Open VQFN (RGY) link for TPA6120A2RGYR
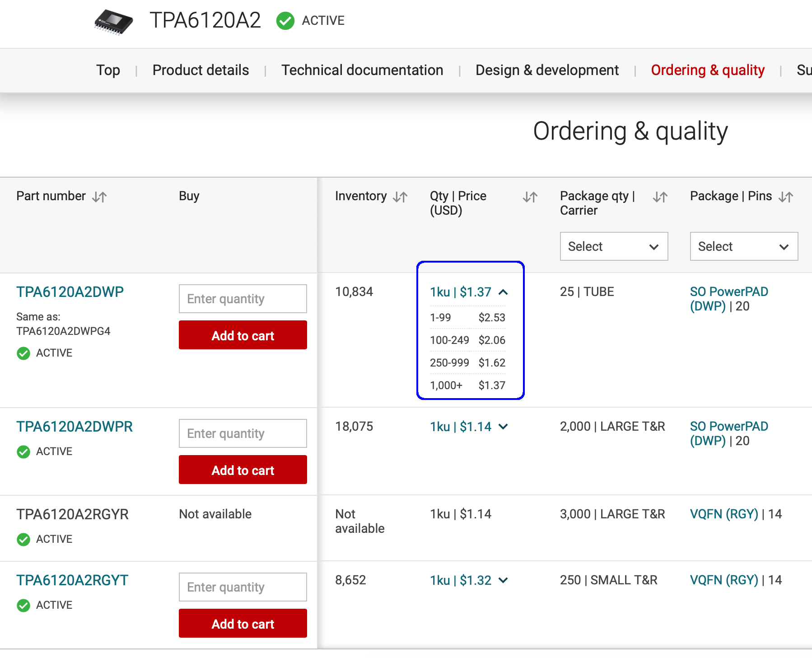Image resolution: width=812 pixels, height=658 pixels. (724, 514)
